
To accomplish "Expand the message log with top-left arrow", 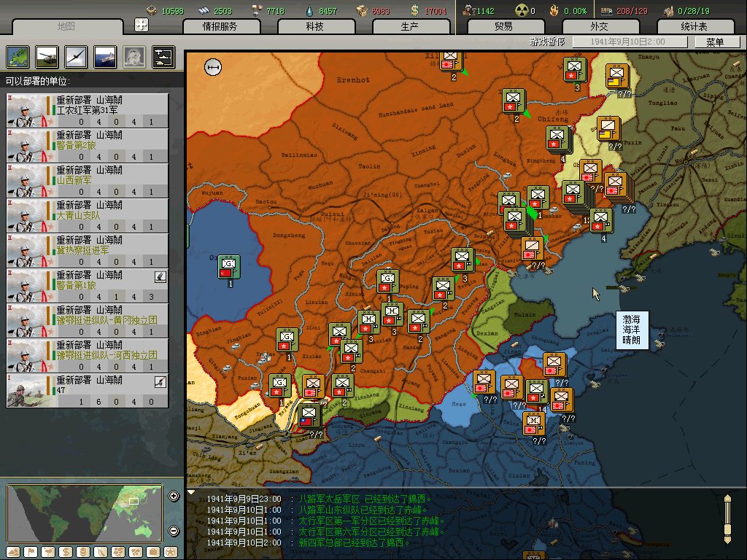I will (x=192, y=493).
